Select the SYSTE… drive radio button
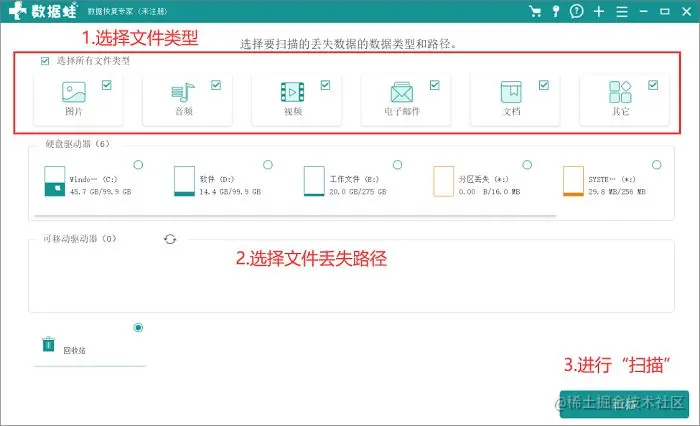Viewport: 700px width, 426px height. pyautogui.click(x=657, y=165)
